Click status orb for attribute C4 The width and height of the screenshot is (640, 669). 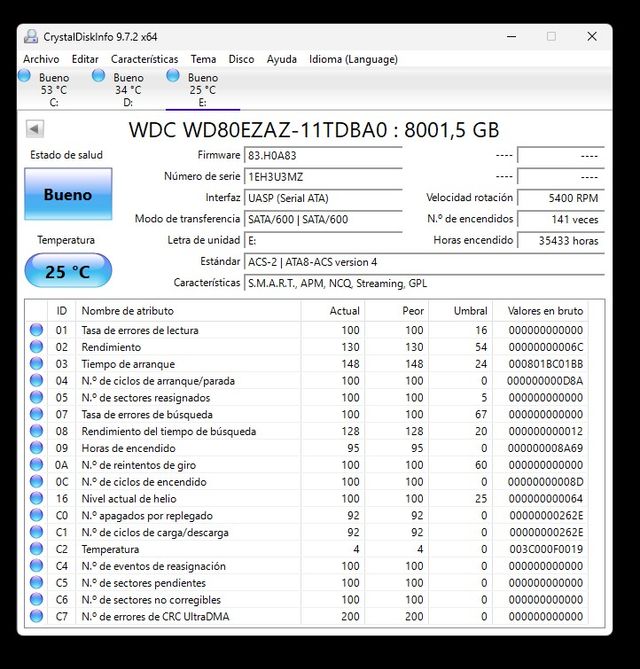36,566
